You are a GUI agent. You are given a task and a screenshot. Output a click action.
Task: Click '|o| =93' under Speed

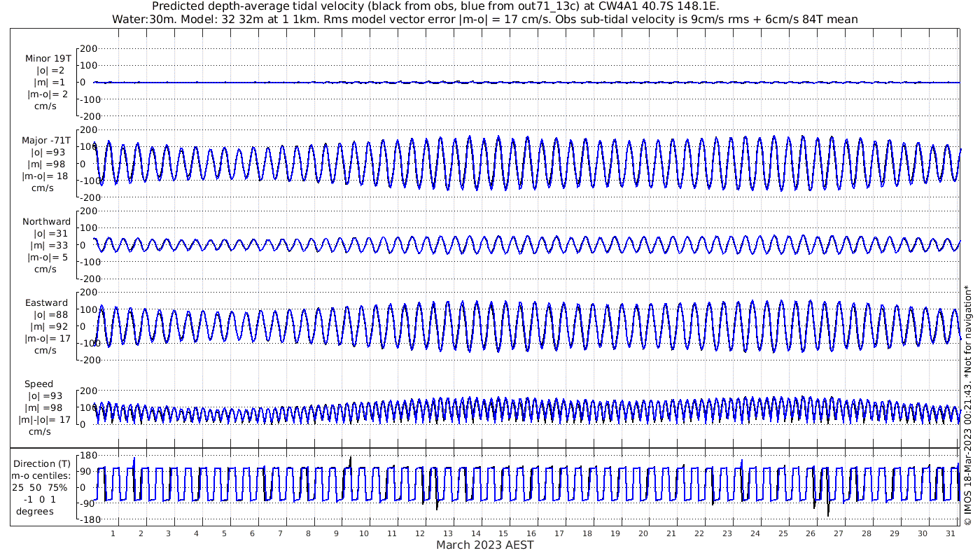(x=45, y=396)
